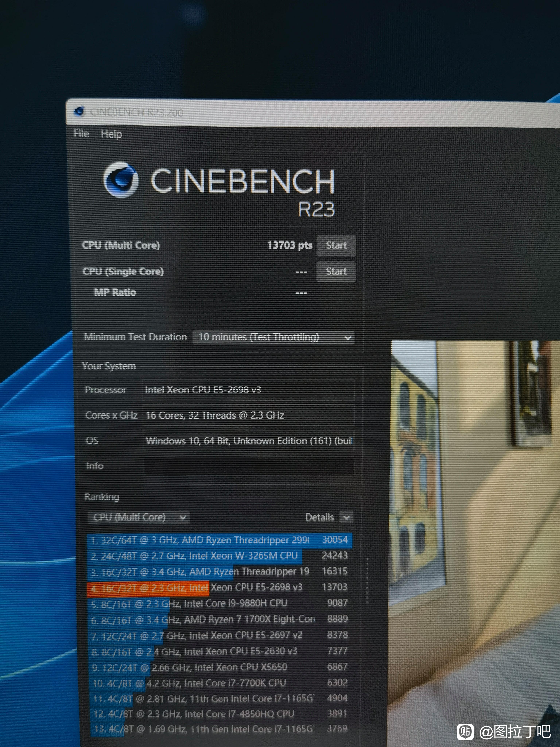This screenshot has width=560, height=747.
Task: Select ranking row Intel Xeon CPU X5650
Action: pyautogui.click(x=219, y=667)
